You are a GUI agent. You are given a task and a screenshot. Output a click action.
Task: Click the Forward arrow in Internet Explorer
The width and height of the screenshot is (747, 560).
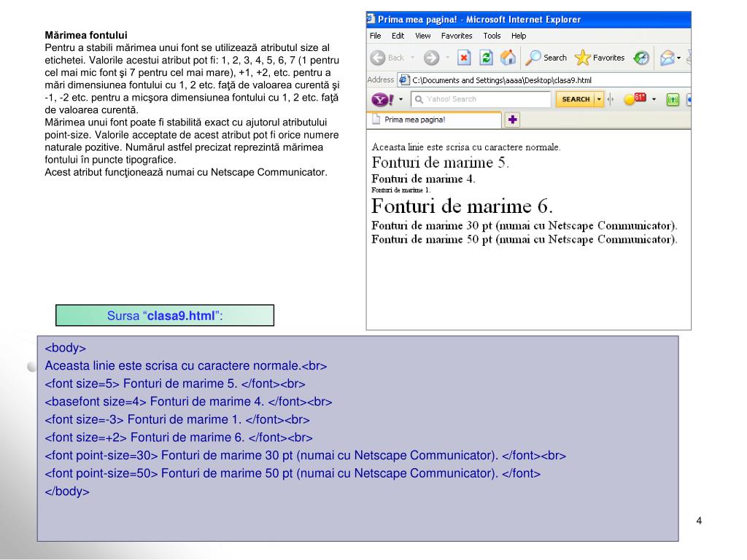(432, 58)
